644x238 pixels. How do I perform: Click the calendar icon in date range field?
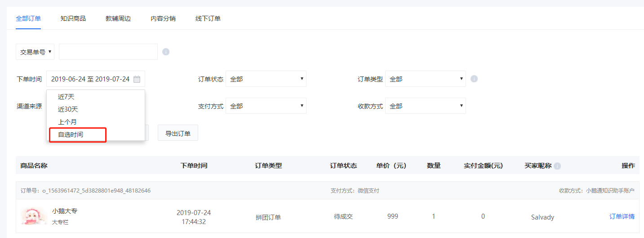[x=137, y=79]
